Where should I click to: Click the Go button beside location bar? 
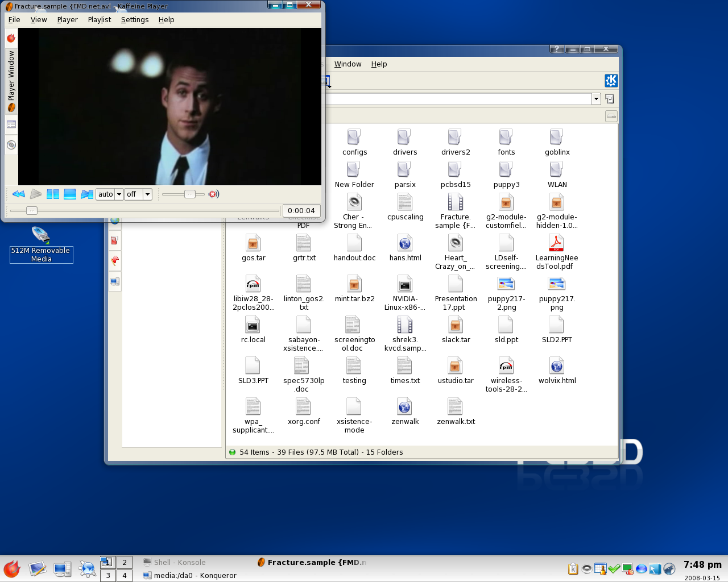click(x=610, y=99)
